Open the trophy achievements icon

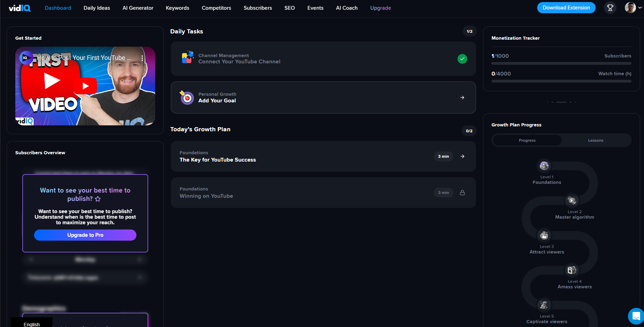(610, 8)
